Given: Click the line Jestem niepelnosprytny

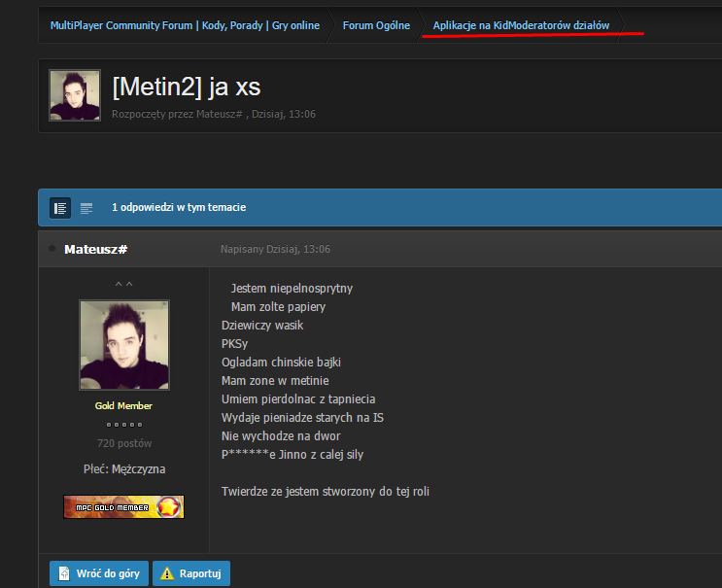Looking at the screenshot, I should point(292,289).
